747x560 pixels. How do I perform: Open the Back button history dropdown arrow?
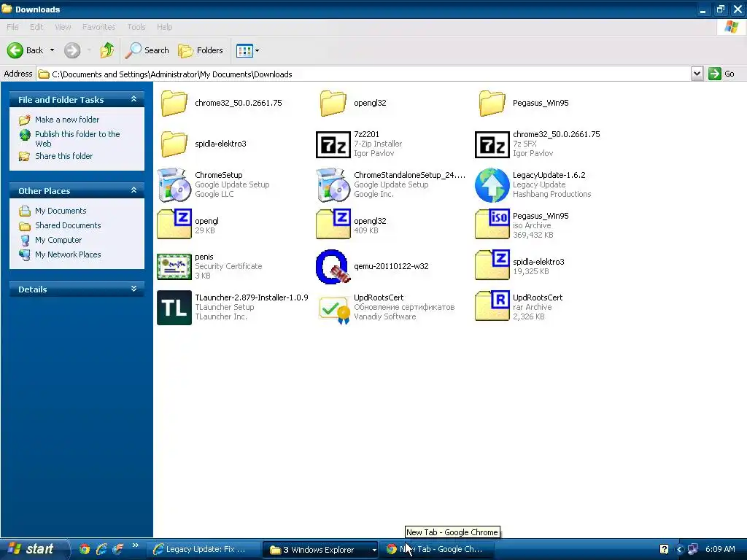point(52,50)
